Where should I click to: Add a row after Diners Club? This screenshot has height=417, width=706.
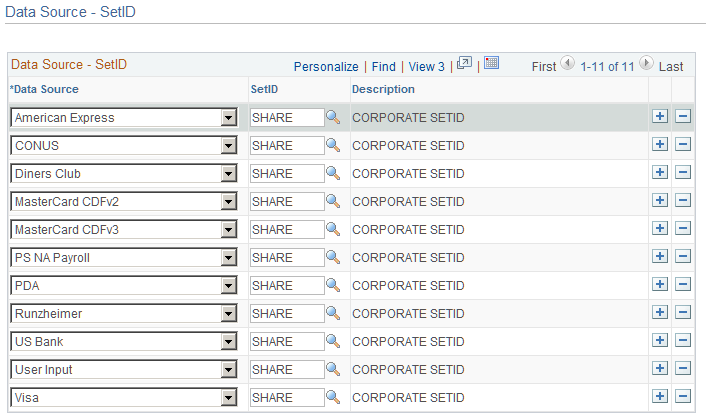(660, 172)
